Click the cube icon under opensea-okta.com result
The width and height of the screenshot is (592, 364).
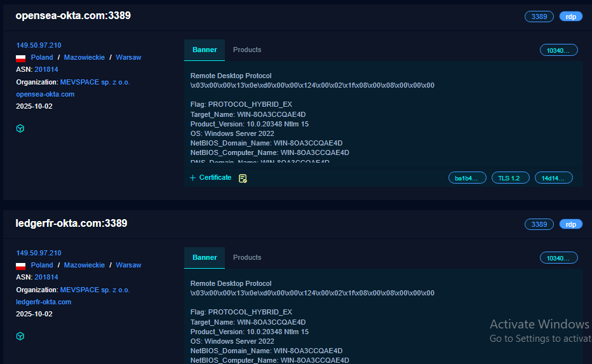pos(20,128)
